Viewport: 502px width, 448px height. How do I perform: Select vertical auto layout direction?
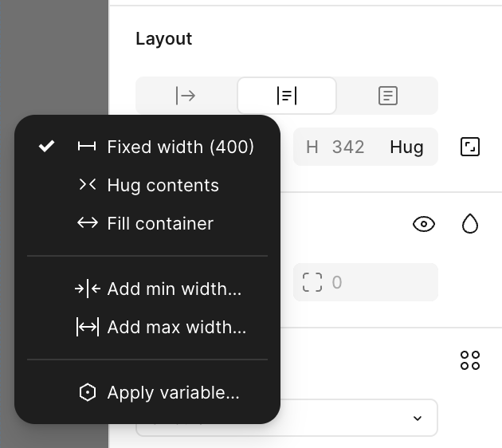[x=287, y=96]
